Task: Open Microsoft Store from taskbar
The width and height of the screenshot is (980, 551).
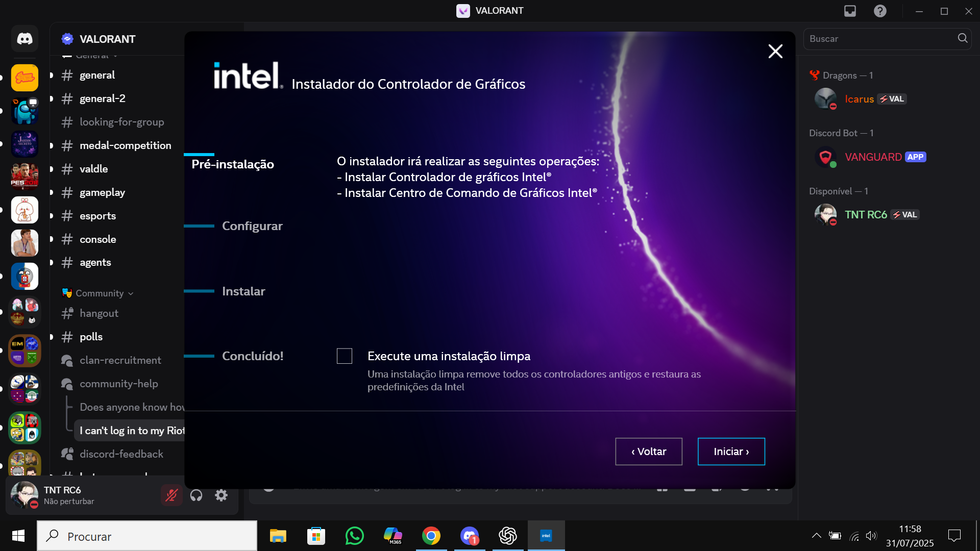Action: tap(316, 536)
